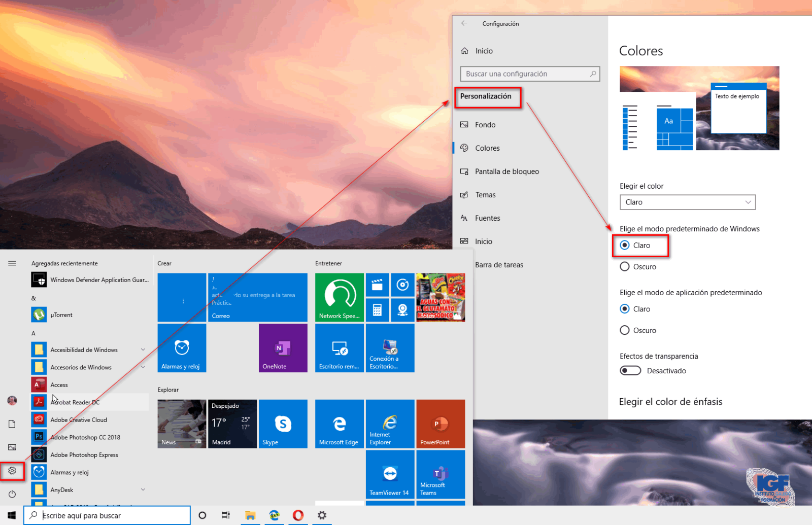Select Oscuro for Windows default mode
This screenshot has width=812, height=525.
tap(625, 267)
